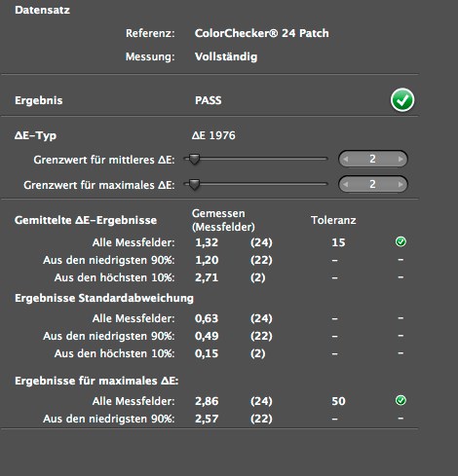Click the 'Grenzwert für maximales ΔE:' label
Image resolution: width=458 pixels, height=476 pixels.
click(x=99, y=185)
